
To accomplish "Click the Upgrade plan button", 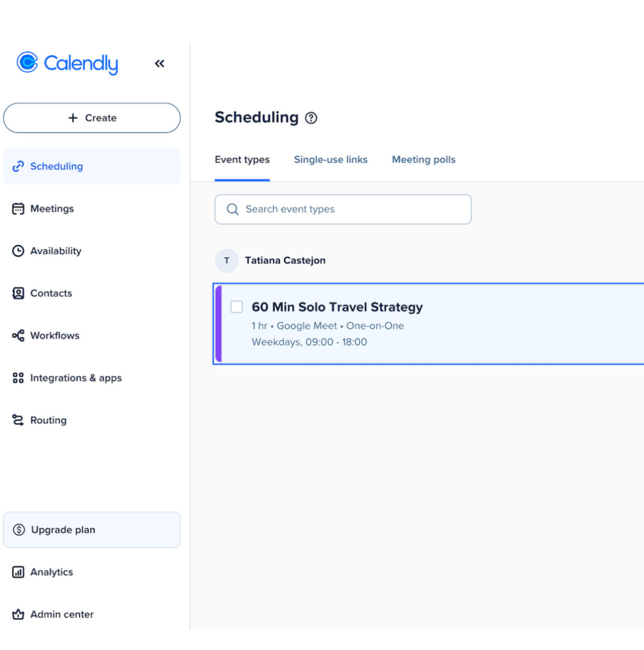I will click(92, 530).
